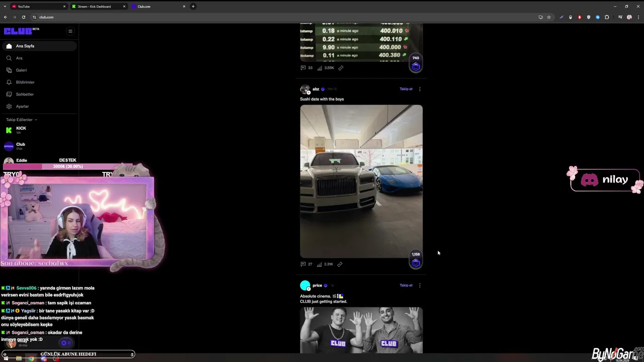The width and height of the screenshot is (644, 362).
Task: Open the stake table image in top post
Action: [361, 42]
